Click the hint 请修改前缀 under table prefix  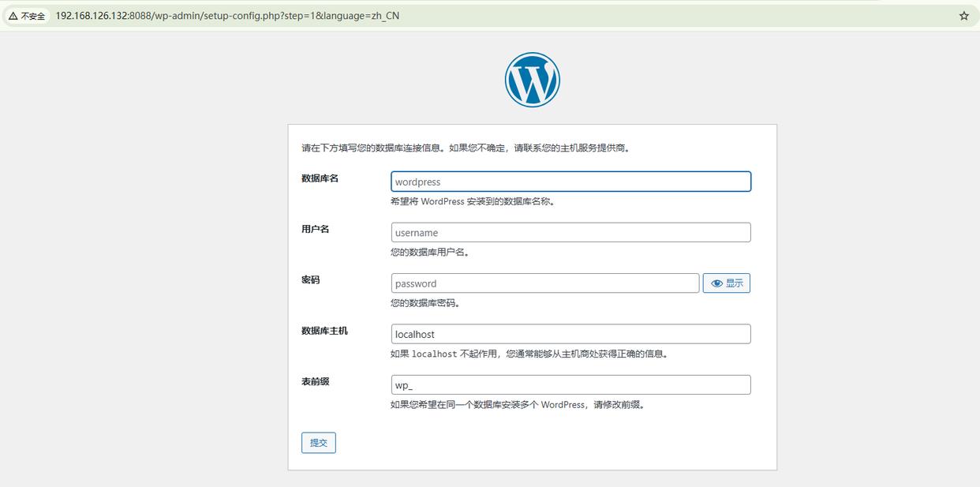click(x=518, y=405)
